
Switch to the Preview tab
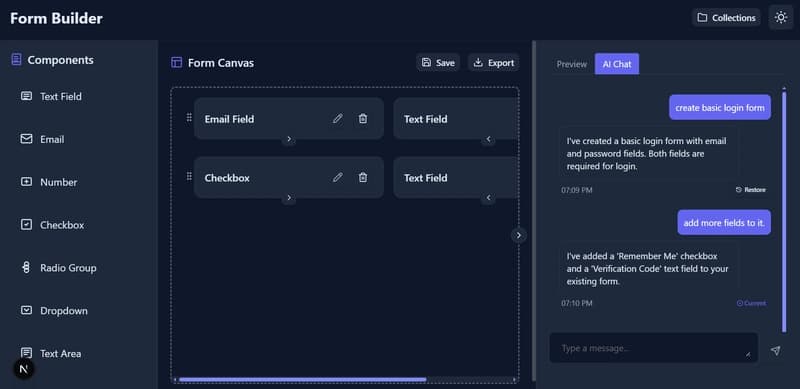571,64
